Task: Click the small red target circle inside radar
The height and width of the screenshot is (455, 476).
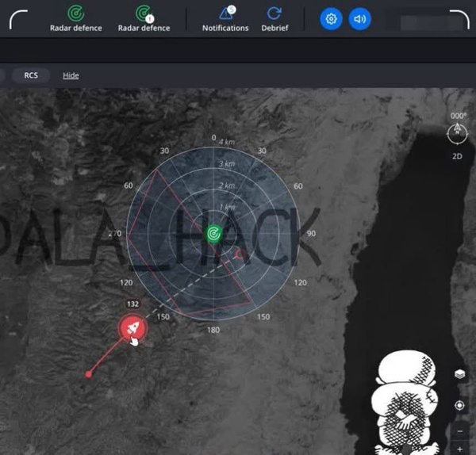Action: [x=240, y=254]
